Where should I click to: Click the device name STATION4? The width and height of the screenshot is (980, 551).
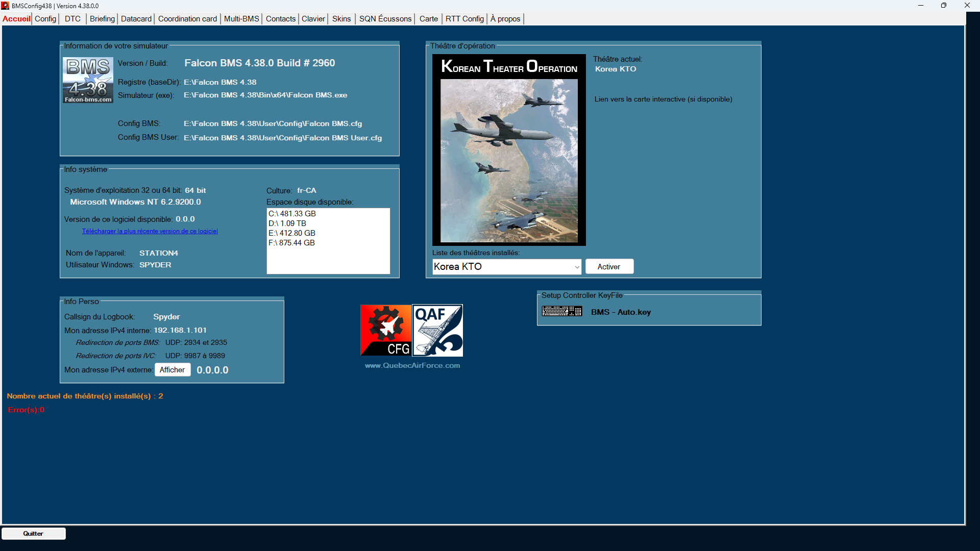(159, 253)
